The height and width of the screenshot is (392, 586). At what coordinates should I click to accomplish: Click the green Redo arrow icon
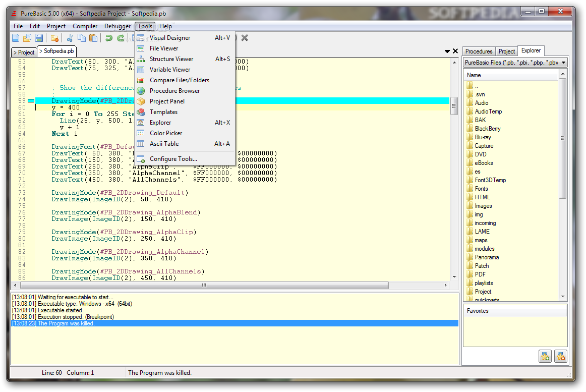pyautogui.click(x=121, y=38)
